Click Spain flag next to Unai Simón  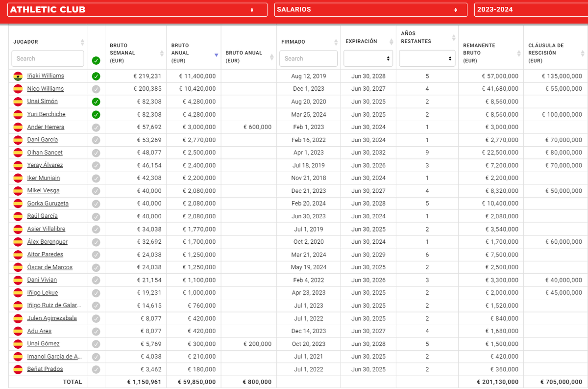18,102
